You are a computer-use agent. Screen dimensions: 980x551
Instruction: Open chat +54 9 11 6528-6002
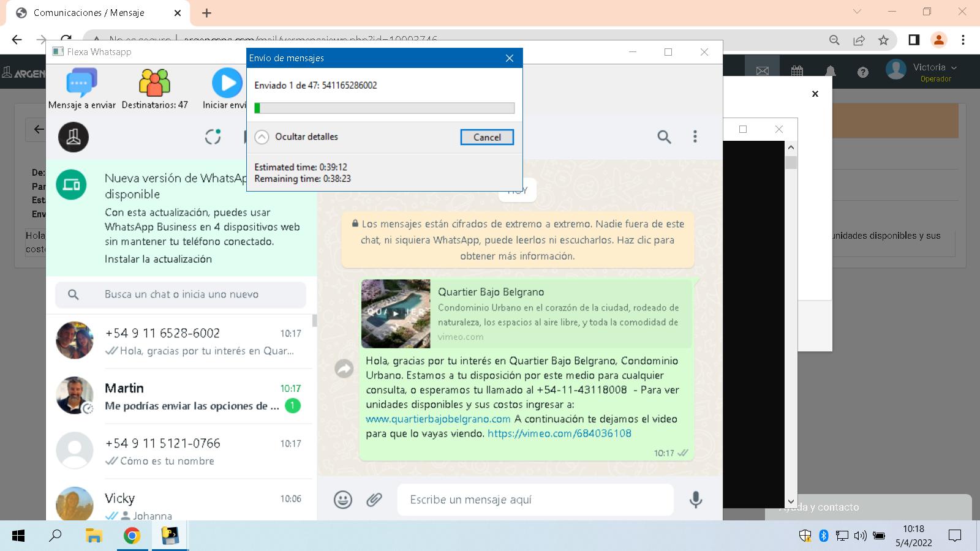pyautogui.click(x=181, y=341)
